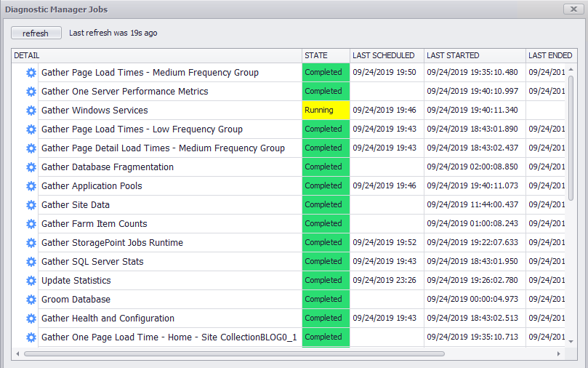
Task: Click gear icon for Gather Page Load Times - Low Frequency Group
Action: (x=31, y=129)
